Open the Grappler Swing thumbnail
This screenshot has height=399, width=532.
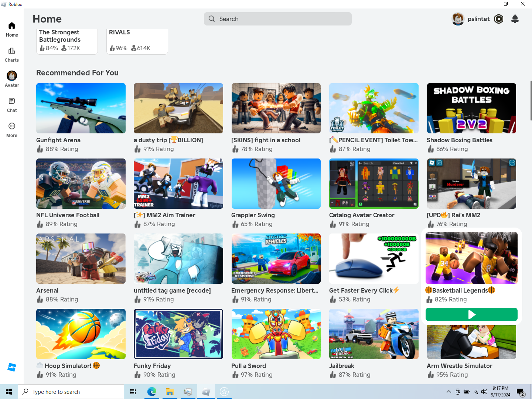276,184
